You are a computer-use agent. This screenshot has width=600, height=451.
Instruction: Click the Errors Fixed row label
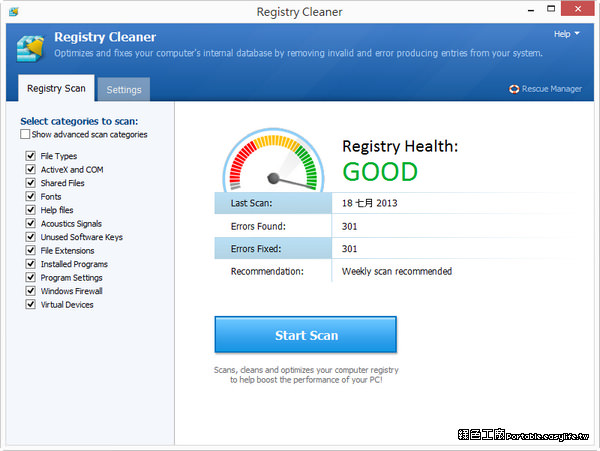(x=256, y=249)
